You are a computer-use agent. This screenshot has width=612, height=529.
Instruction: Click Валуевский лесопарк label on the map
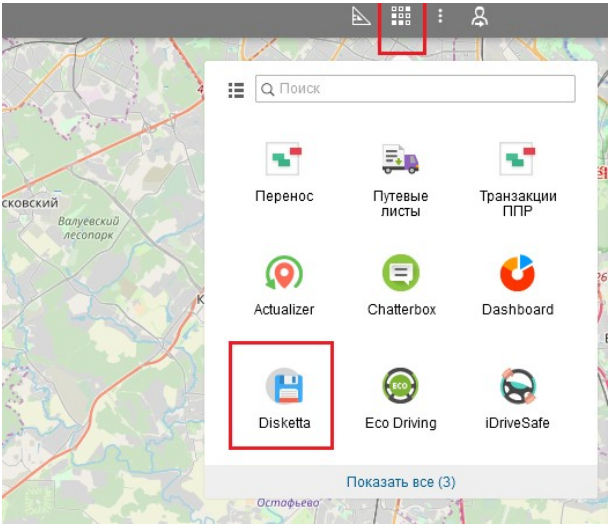(x=87, y=228)
